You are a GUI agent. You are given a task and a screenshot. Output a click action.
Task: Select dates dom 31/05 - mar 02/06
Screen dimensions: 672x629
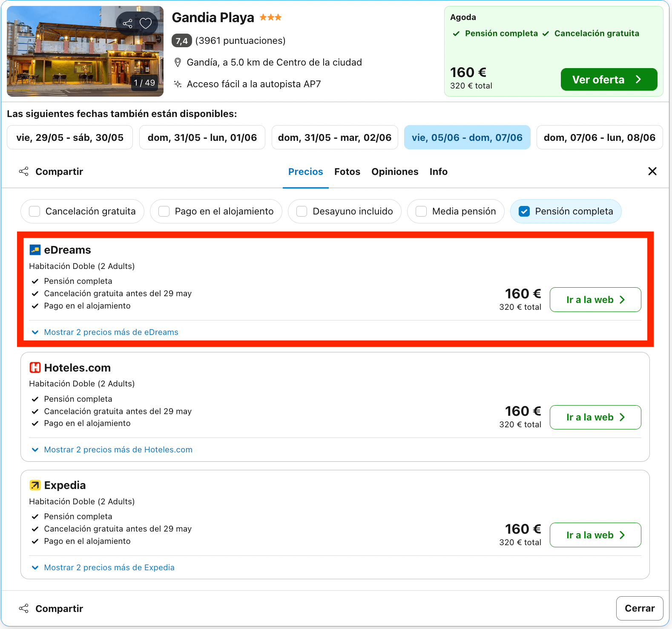335,137
